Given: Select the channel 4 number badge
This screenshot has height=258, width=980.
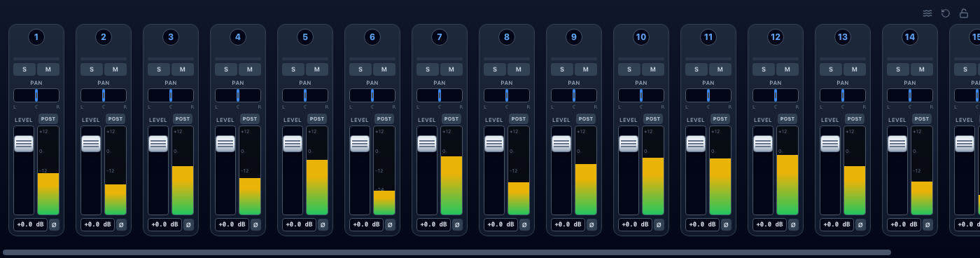Looking at the screenshot, I should click(x=238, y=37).
